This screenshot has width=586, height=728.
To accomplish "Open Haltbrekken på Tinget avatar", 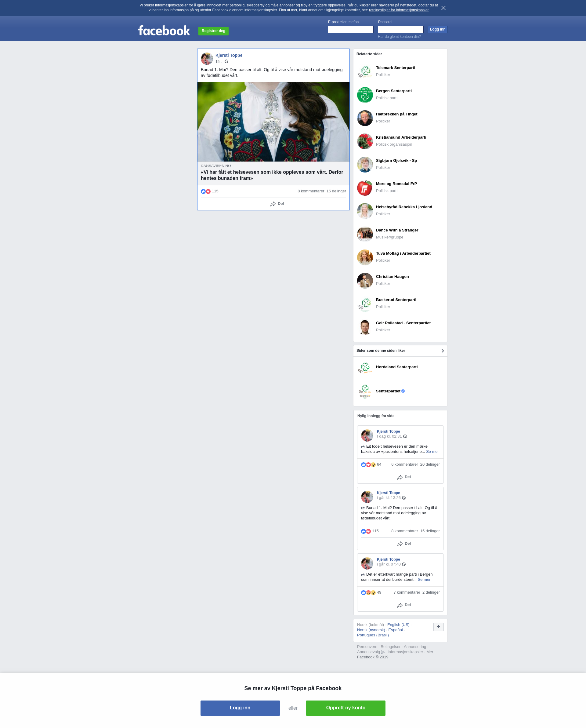I will (365, 118).
